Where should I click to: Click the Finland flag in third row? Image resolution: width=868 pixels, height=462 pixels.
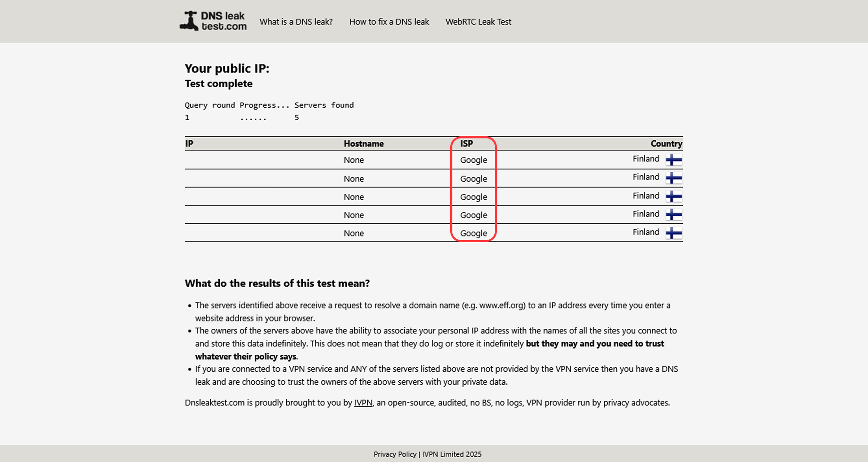click(x=674, y=196)
